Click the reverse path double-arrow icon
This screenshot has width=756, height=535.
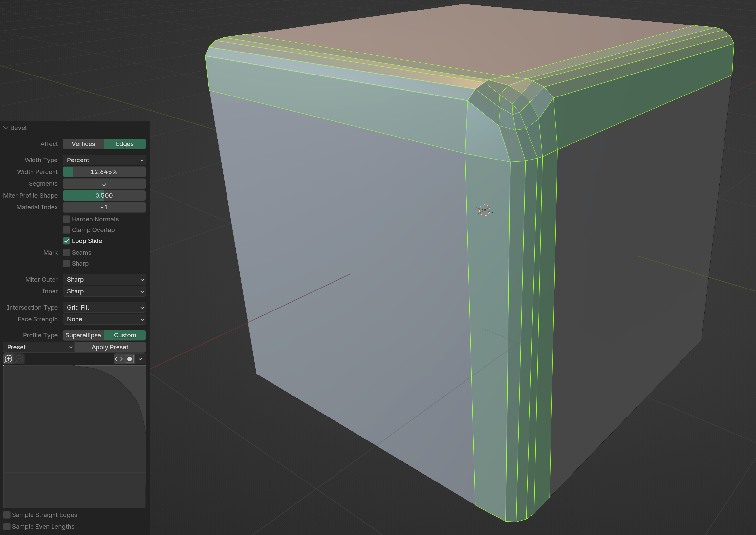pos(119,359)
